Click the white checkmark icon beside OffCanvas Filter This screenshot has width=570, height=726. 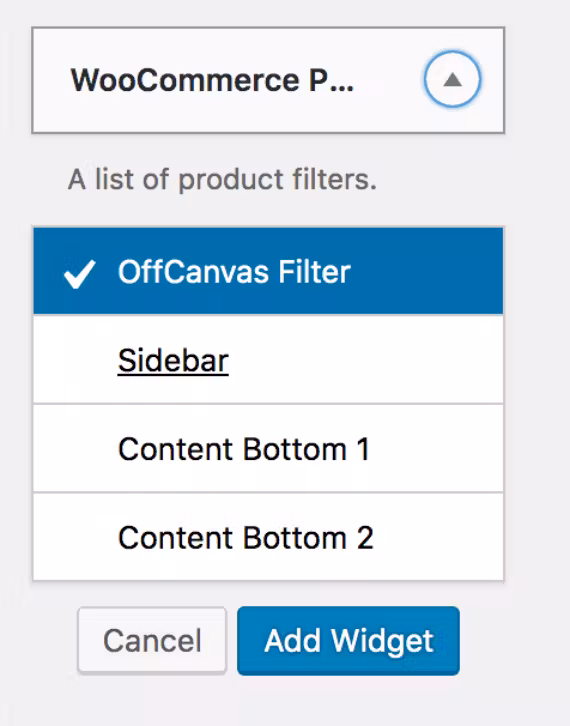(80, 274)
